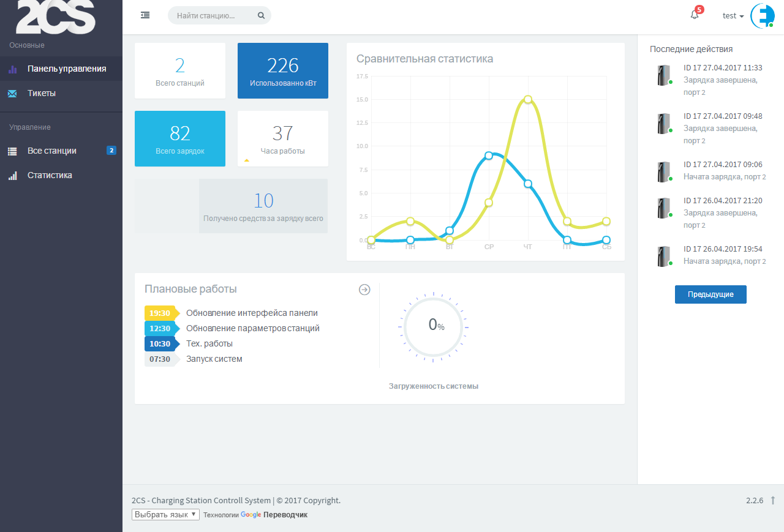Click the search magnifier icon
Image resolution: width=784 pixels, height=532 pixels.
(262, 15)
